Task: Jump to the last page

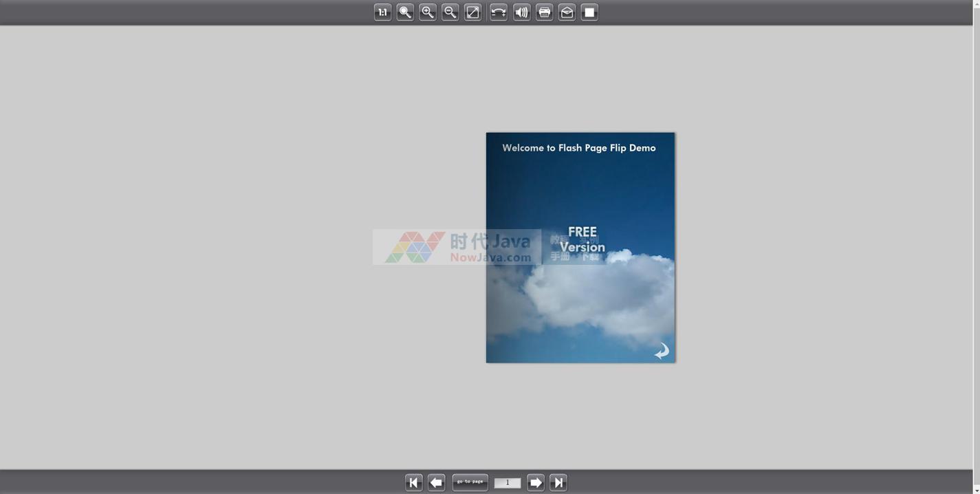Action: (558, 483)
